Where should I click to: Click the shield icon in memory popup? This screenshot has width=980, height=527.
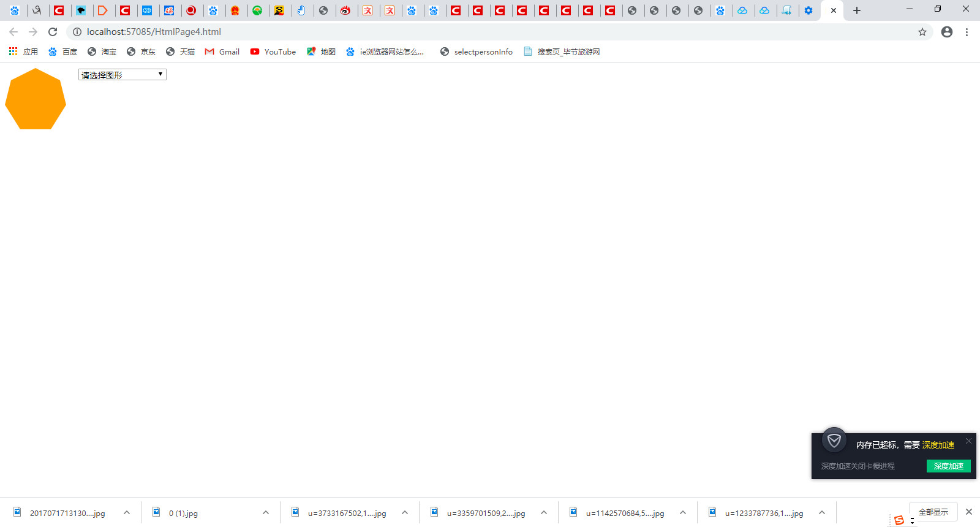pos(834,440)
